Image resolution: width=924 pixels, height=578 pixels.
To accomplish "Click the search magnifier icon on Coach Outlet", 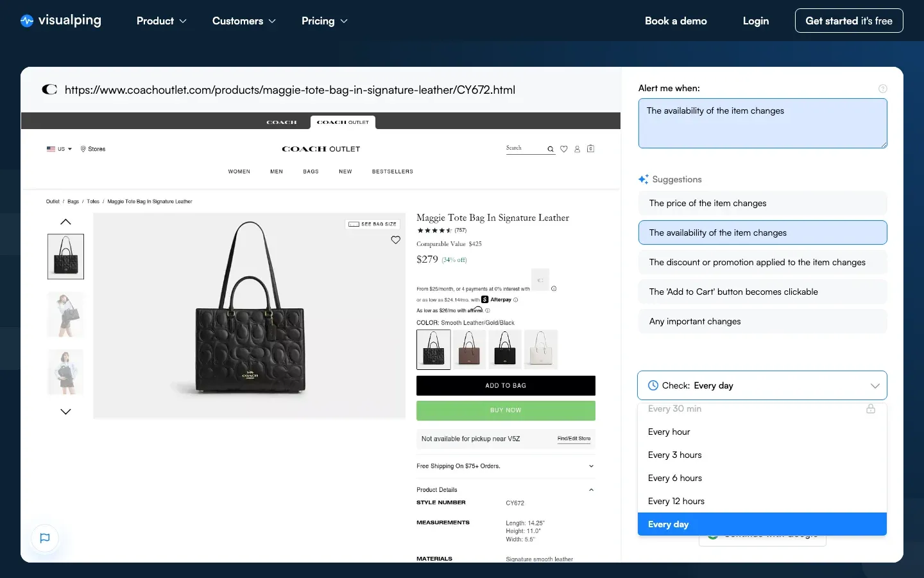I will tap(551, 149).
